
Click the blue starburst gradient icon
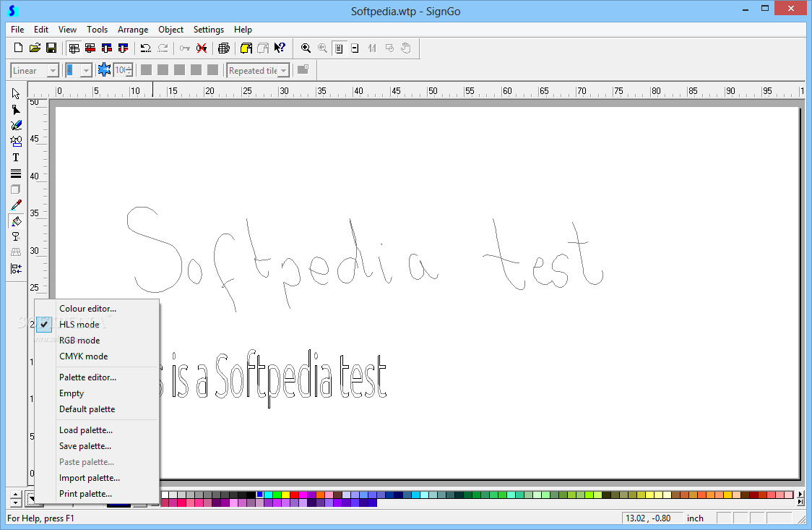coord(104,69)
